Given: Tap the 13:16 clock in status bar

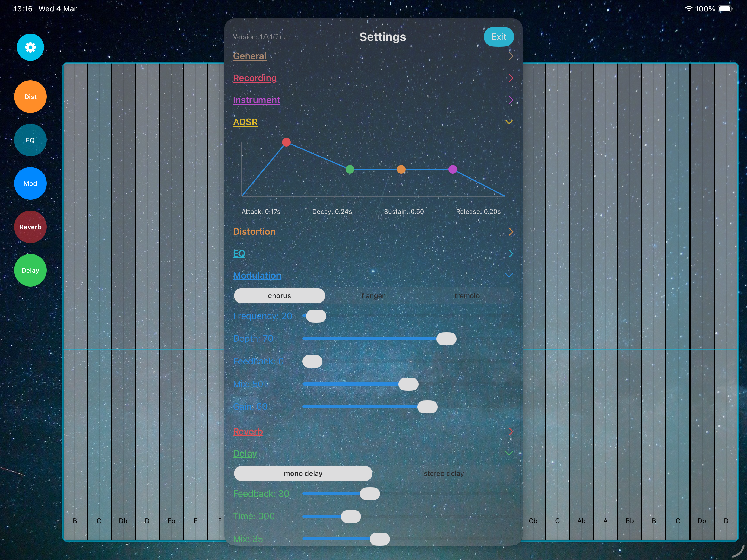Looking at the screenshot, I should (x=23, y=9).
